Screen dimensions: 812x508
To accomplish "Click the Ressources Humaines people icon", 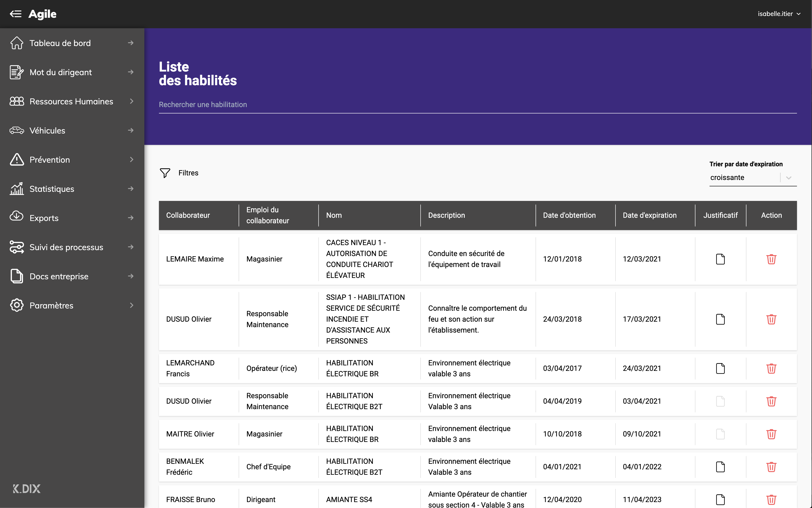I will coord(17,101).
